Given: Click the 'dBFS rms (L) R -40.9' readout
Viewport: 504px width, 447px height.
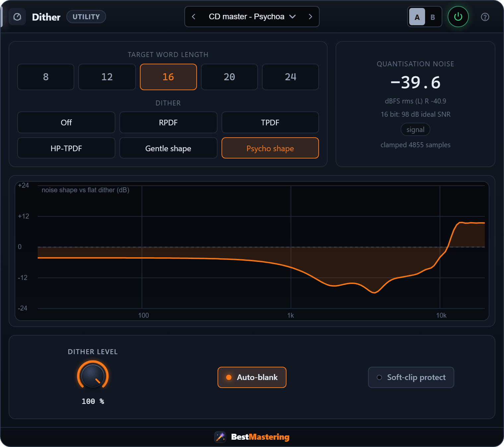Looking at the screenshot, I should pos(415,101).
